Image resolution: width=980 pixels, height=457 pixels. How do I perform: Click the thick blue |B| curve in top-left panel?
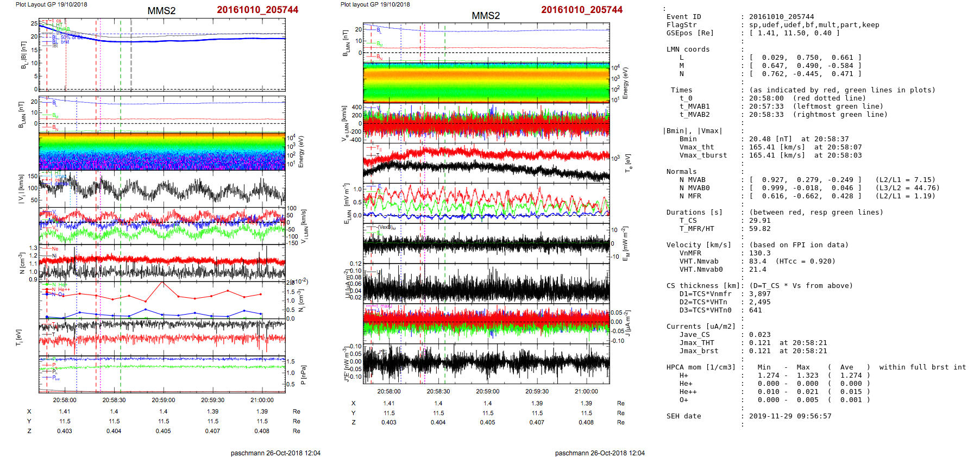click(x=190, y=40)
